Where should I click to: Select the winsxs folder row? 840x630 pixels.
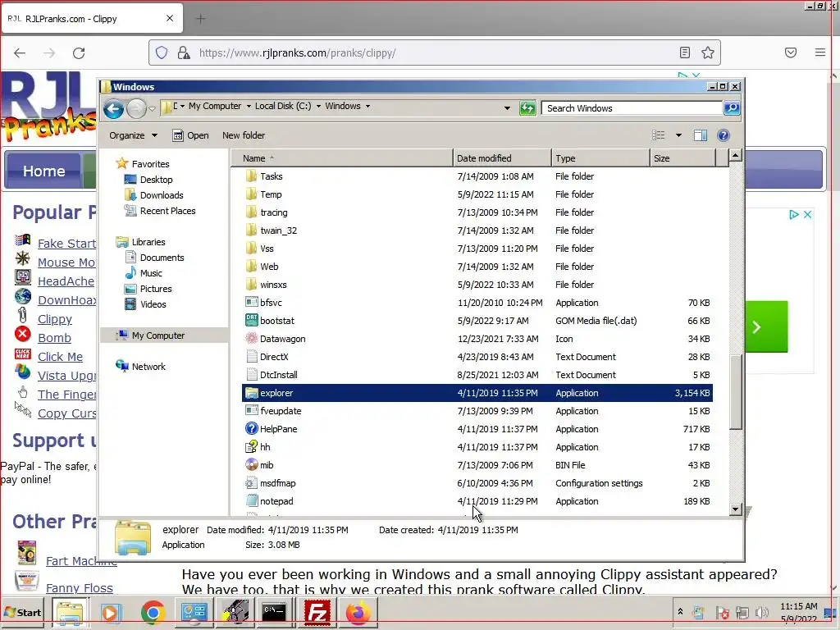(477, 285)
